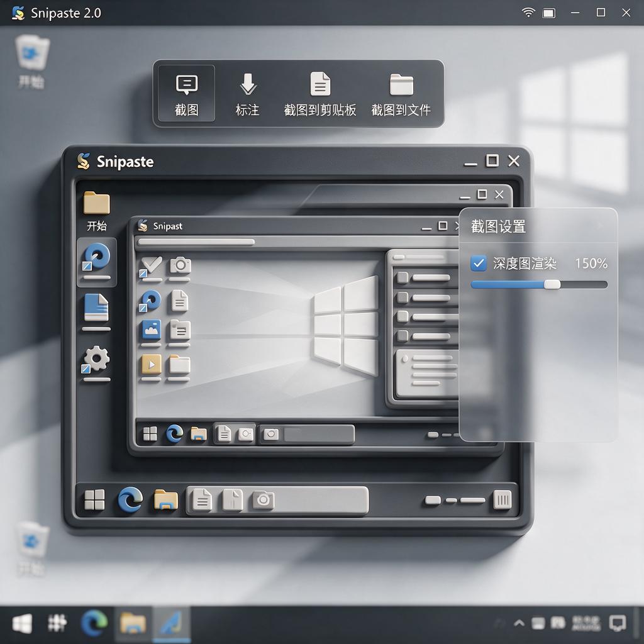
Task: Open File Explorer from the system taskbar
Action: coord(133,623)
